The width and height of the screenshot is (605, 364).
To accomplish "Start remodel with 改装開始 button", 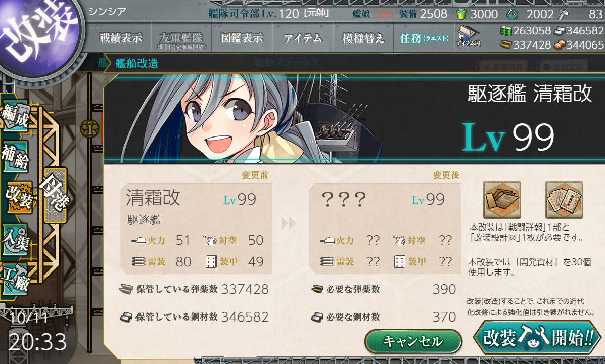I will point(537,337).
